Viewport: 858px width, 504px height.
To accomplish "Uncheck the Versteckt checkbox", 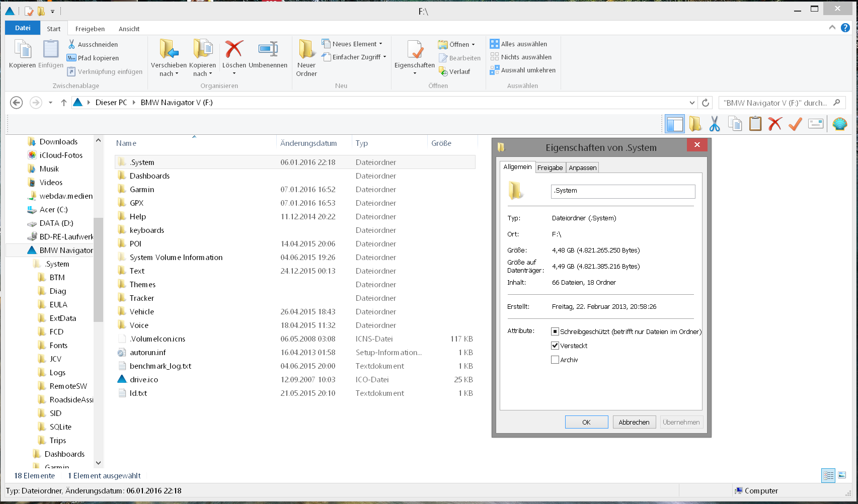I will (x=555, y=346).
